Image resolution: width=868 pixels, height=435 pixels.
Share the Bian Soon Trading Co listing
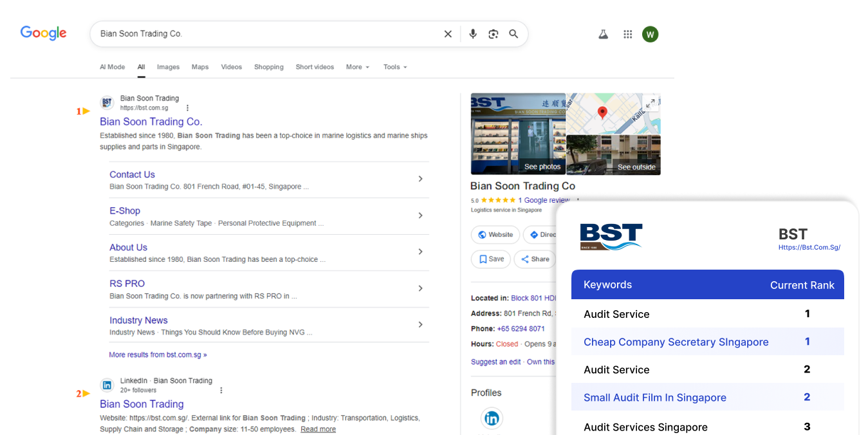point(535,259)
